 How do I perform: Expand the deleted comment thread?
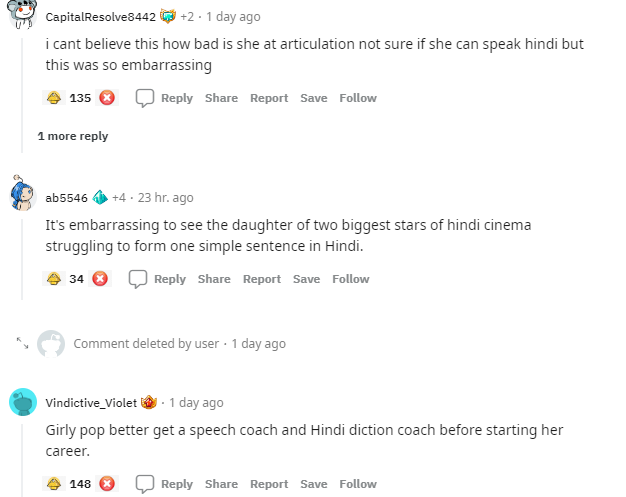(22, 344)
